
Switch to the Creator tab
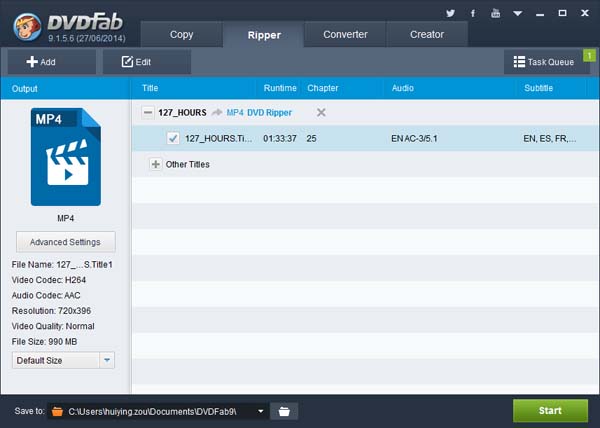(427, 34)
